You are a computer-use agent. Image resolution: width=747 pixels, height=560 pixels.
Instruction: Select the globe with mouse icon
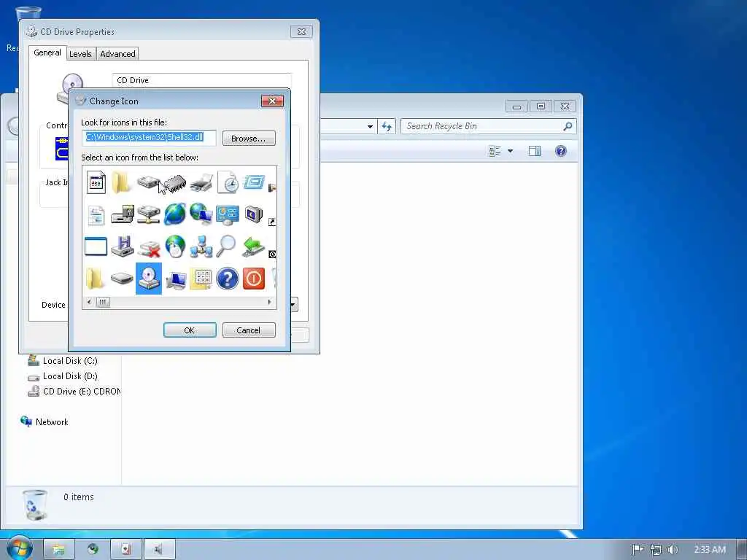click(x=175, y=246)
